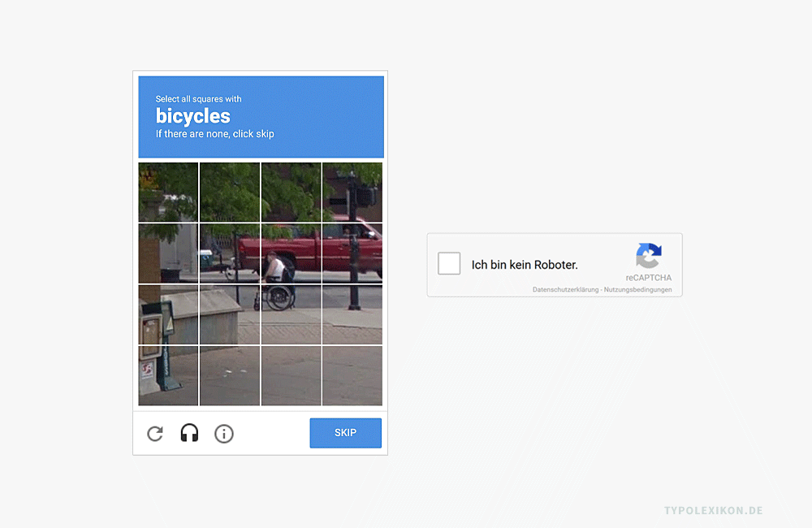This screenshot has height=528, width=812.
Task: Select the tile showing the gray dumpster
Action: (229, 313)
